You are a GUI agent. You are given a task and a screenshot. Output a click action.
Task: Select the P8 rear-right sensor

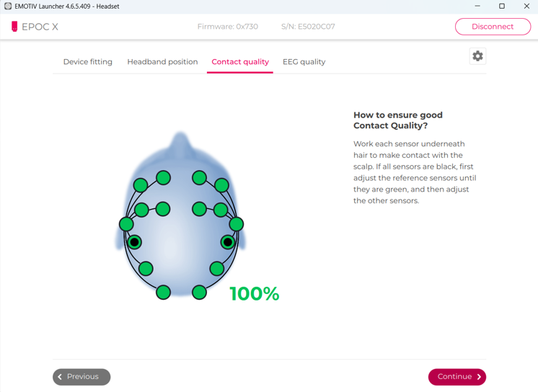click(x=217, y=269)
